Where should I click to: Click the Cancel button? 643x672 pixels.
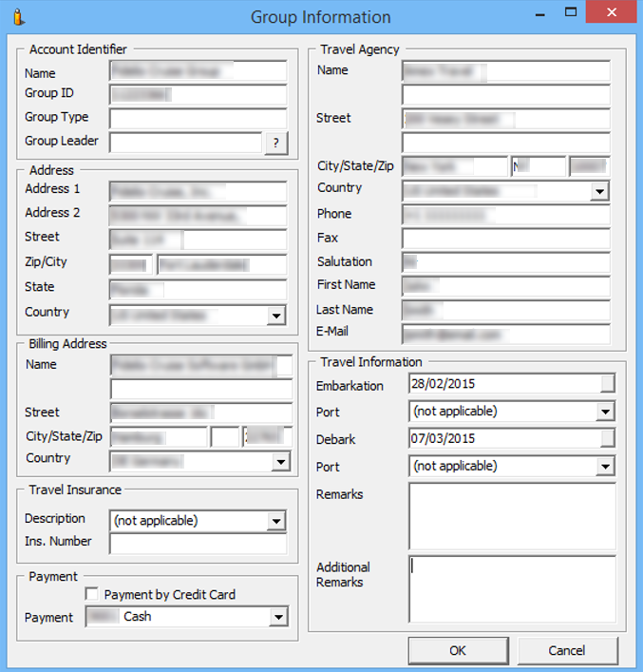point(567,650)
